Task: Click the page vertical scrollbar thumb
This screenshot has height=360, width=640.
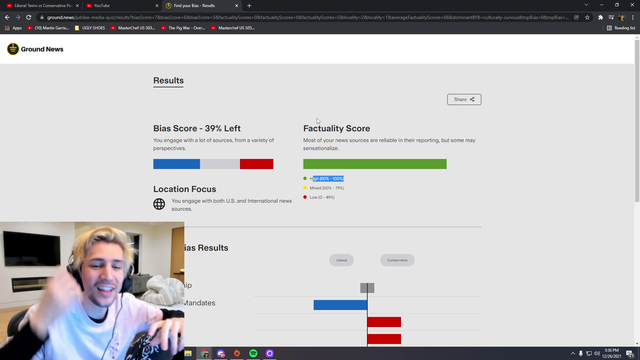Action: click(637, 120)
